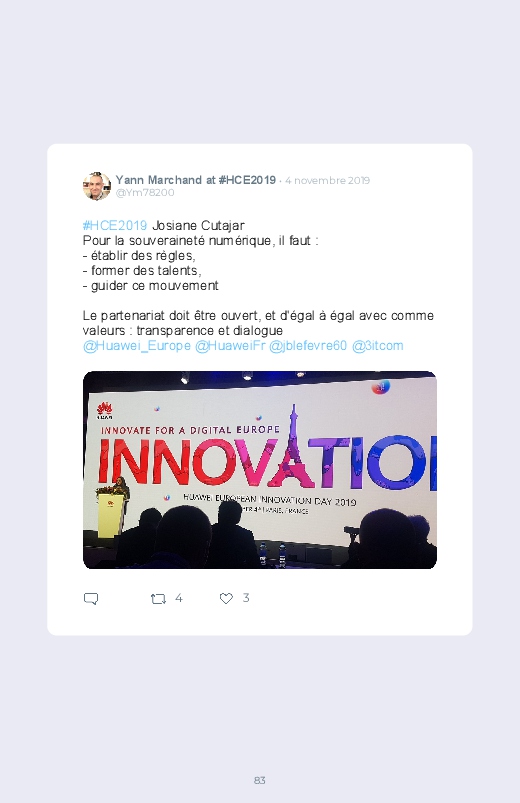The width and height of the screenshot is (520, 803).
Task: Click the reply speech bubble icon
Action: tap(91, 598)
